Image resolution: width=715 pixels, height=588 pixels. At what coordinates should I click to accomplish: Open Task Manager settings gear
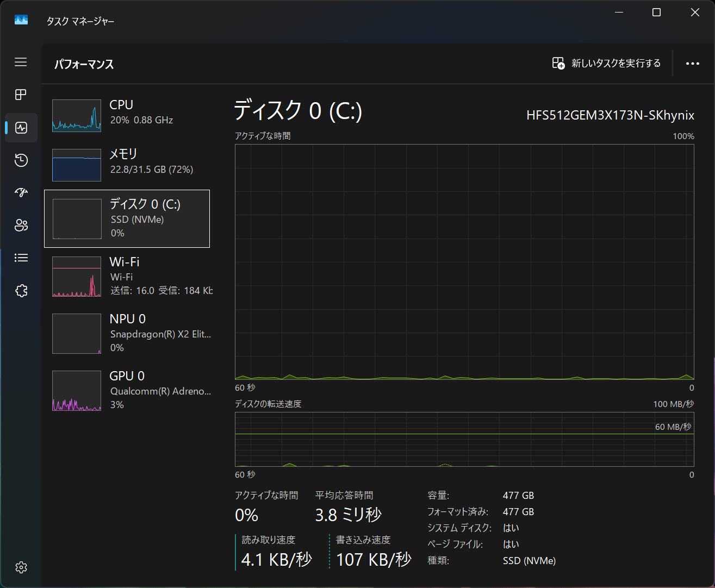(x=21, y=567)
